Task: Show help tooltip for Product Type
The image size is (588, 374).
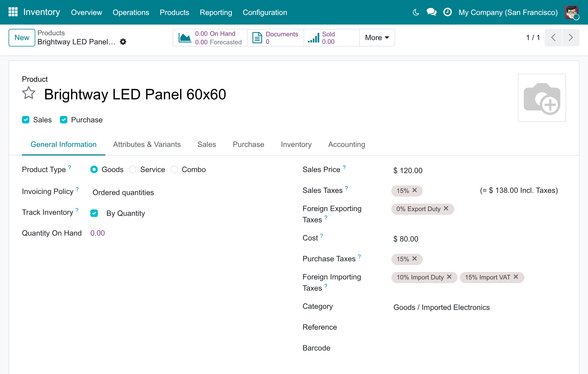Action: point(69,167)
